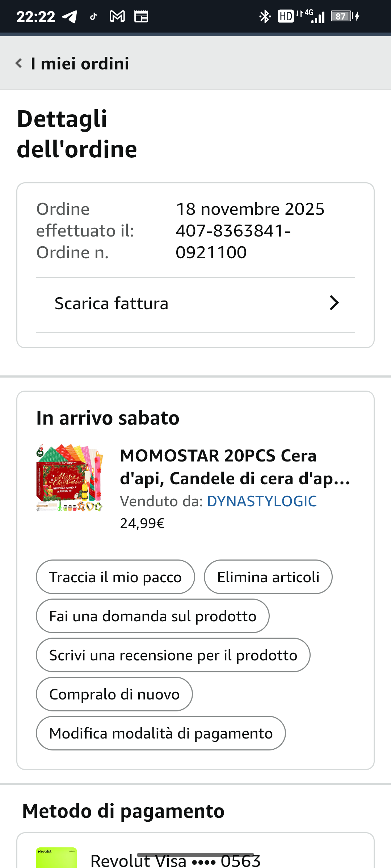391x868 pixels.
Task: Expand the Scarica fattura chevron
Action: [x=334, y=303]
